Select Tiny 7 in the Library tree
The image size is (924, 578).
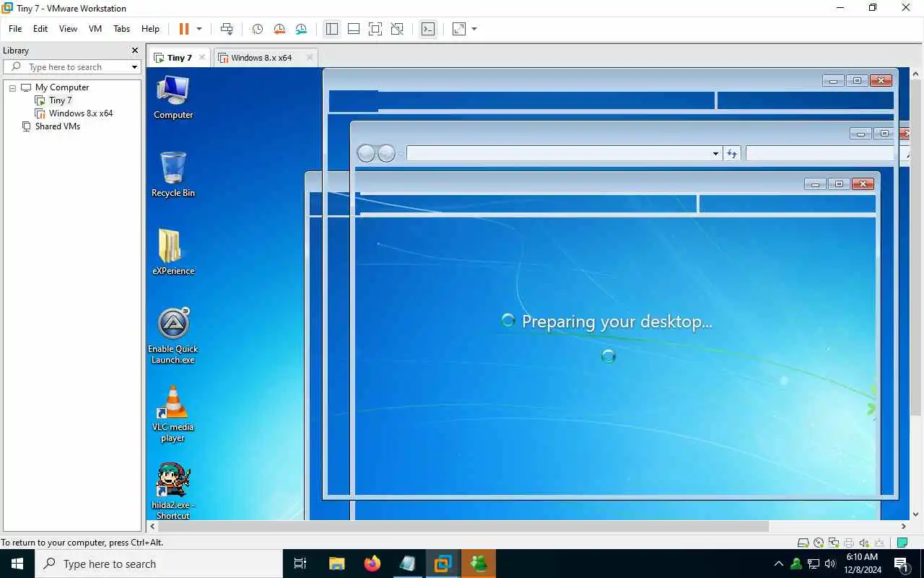click(x=60, y=100)
